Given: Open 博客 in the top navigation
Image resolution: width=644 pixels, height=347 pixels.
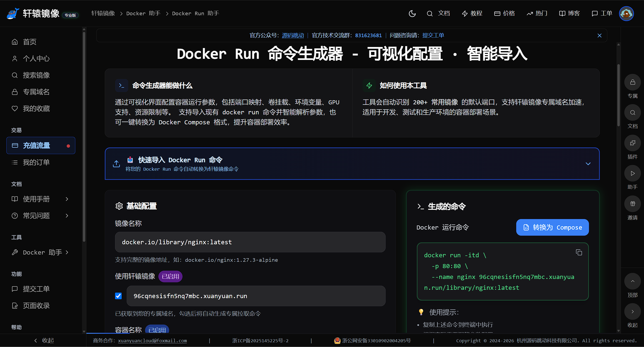Looking at the screenshot, I should tap(570, 13).
